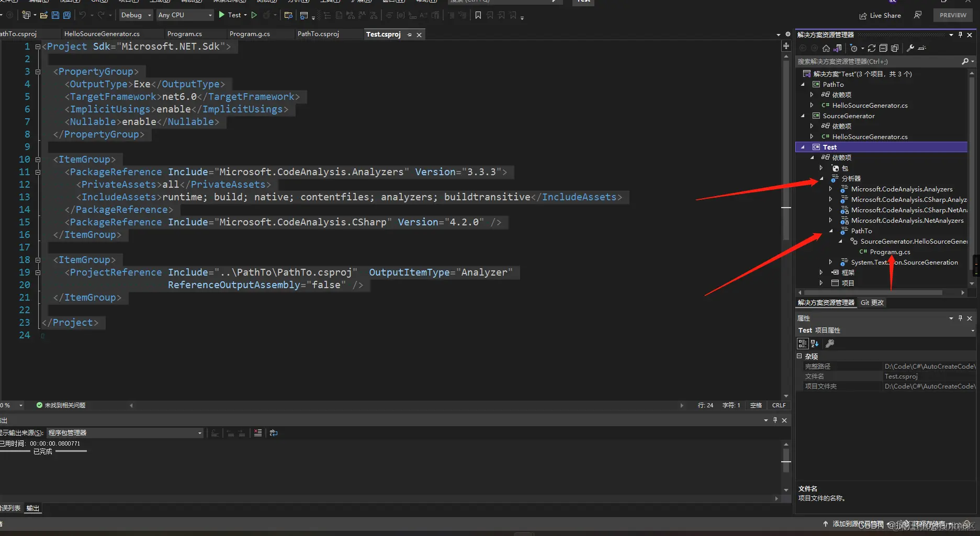Collapse the PathTo project node
This screenshot has width=980, height=536.
click(803, 84)
